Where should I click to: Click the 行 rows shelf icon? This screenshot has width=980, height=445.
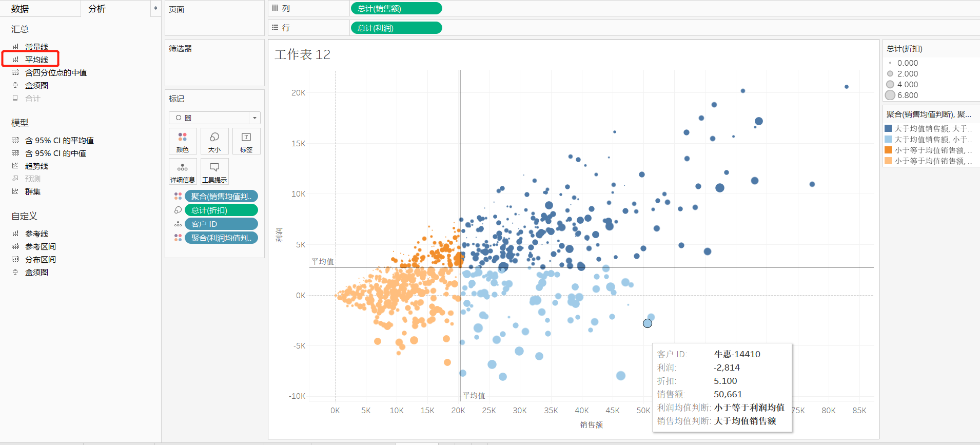coord(275,28)
